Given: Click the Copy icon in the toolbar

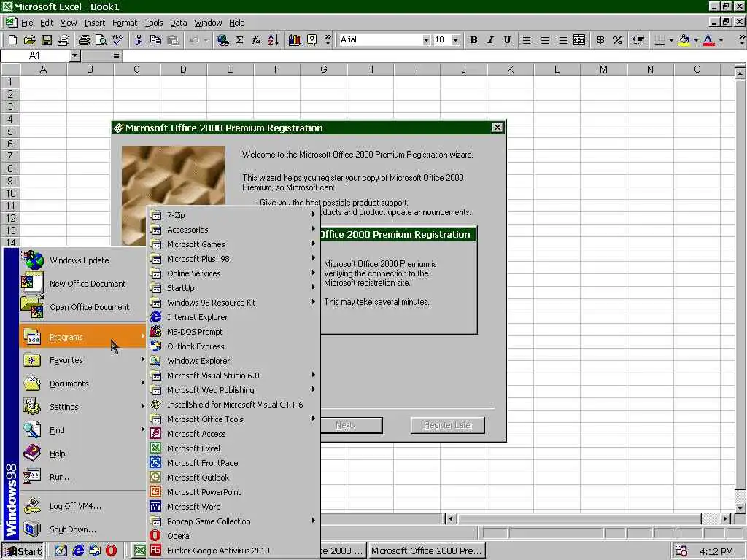Looking at the screenshot, I should pyautogui.click(x=155, y=40).
